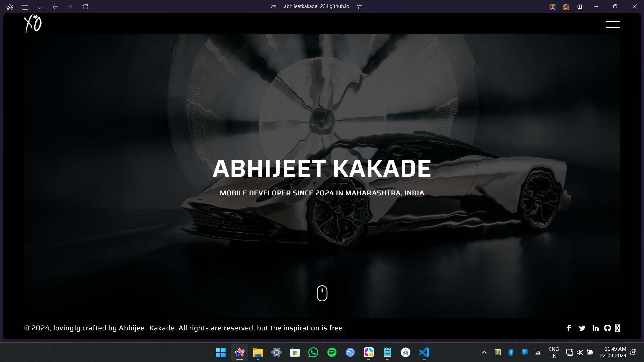The width and height of the screenshot is (644, 362).
Task: Open the hamburger navigation menu
Action: coord(613,24)
